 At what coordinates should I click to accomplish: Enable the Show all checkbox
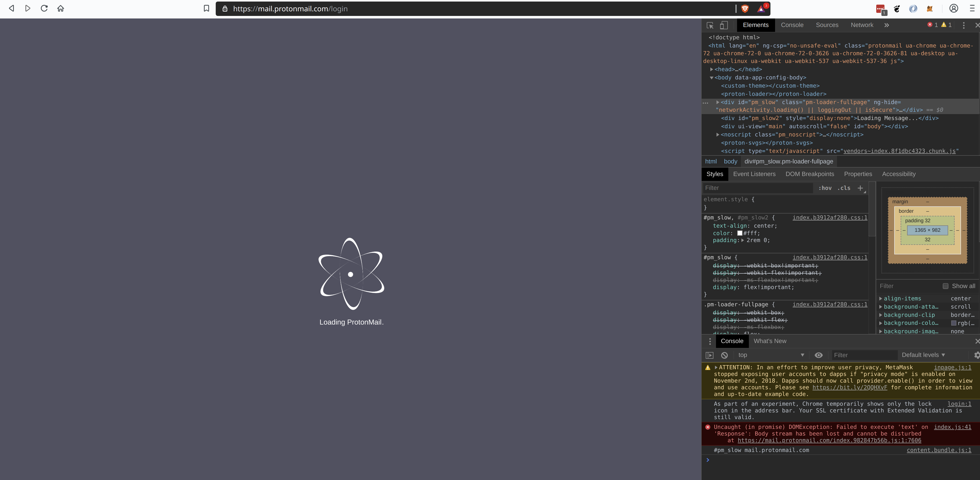coord(946,286)
